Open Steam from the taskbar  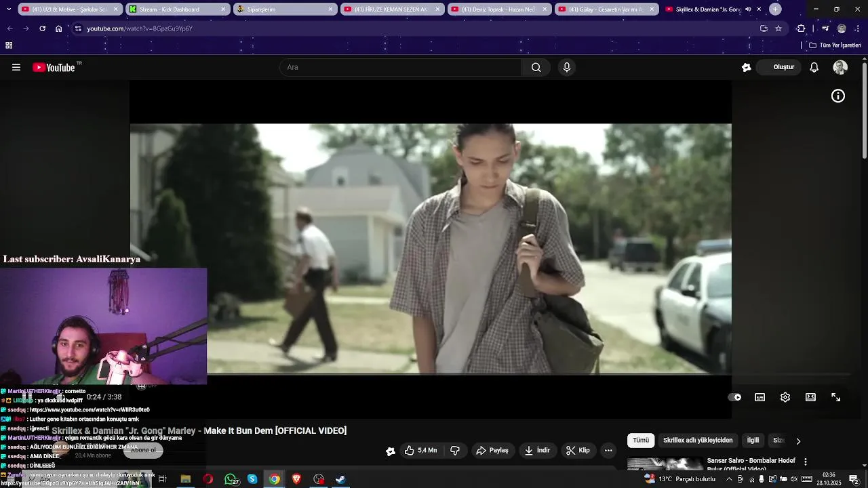341,479
